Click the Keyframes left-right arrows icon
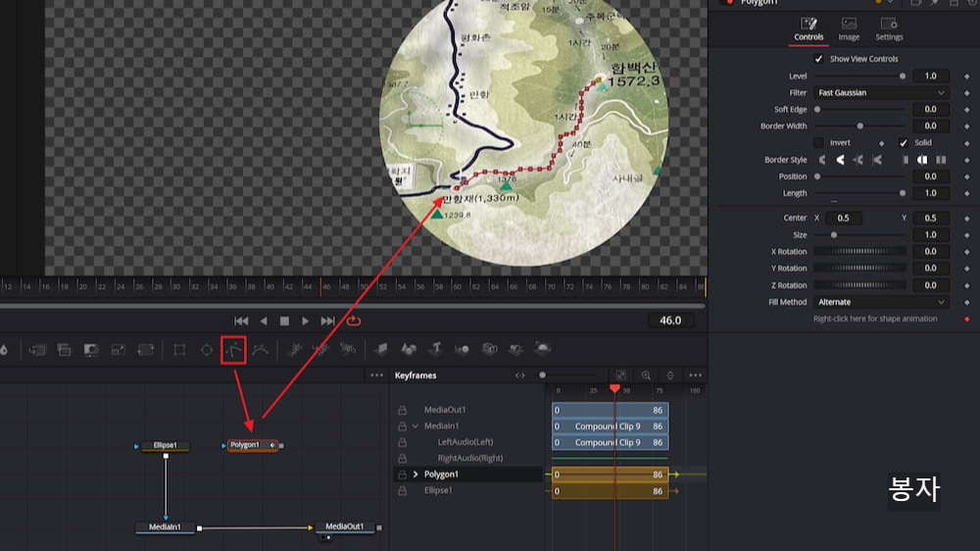Screen dimensions: 980x551 point(520,376)
